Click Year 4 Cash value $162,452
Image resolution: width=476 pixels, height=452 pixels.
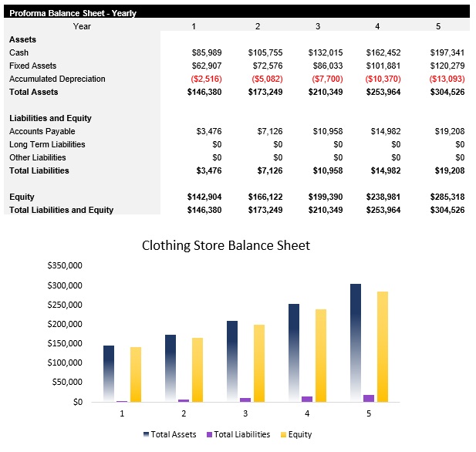click(383, 52)
